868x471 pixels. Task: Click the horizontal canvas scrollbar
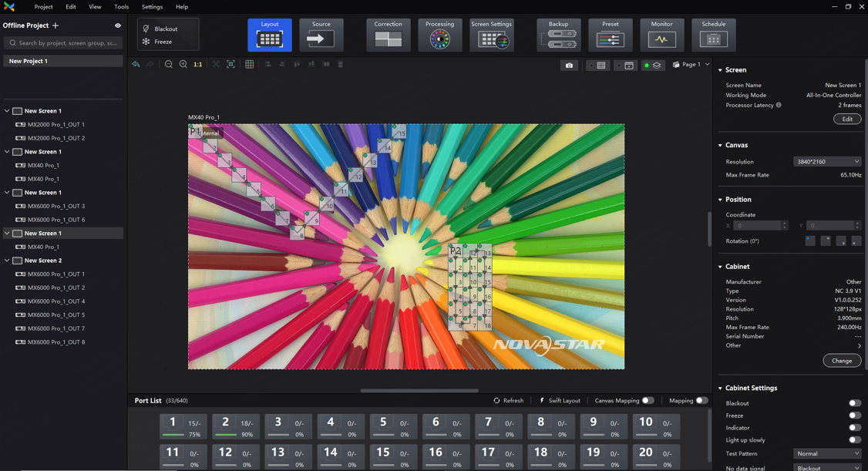(x=419, y=390)
